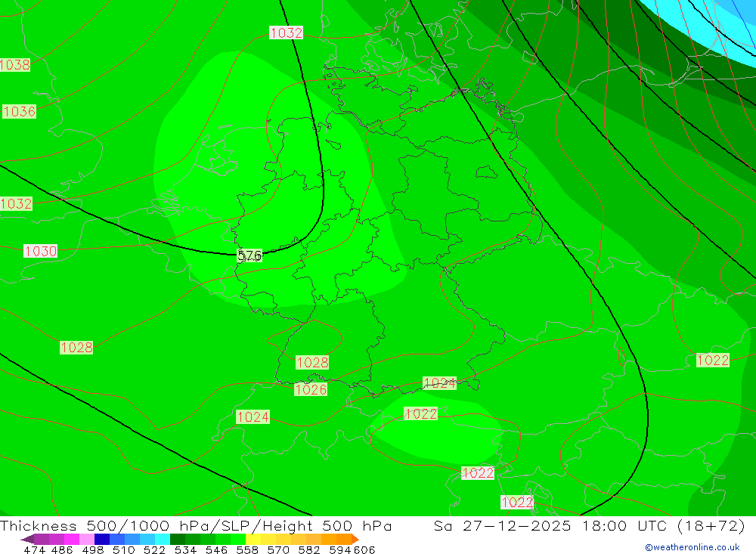This screenshot has height=554, width=756.
Task: Click the 'Thickness 500/1000 hPa/SLP/Height 500 hPa' map title
Action: point(196,525)
